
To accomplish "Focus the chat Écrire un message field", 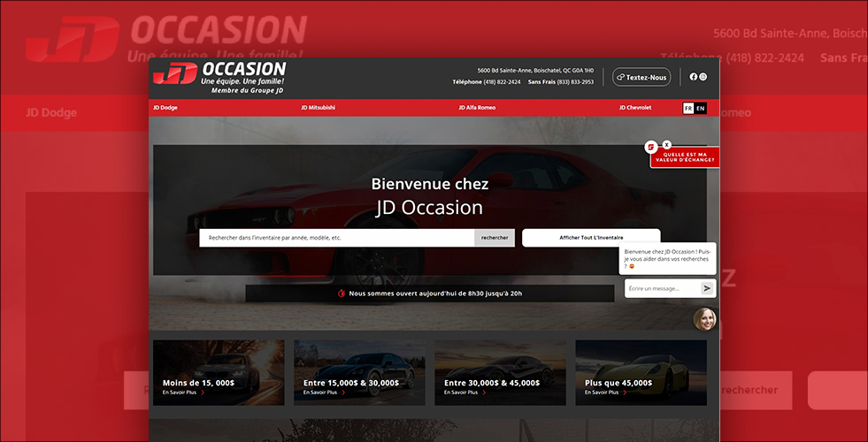I will tap(664, 289).
